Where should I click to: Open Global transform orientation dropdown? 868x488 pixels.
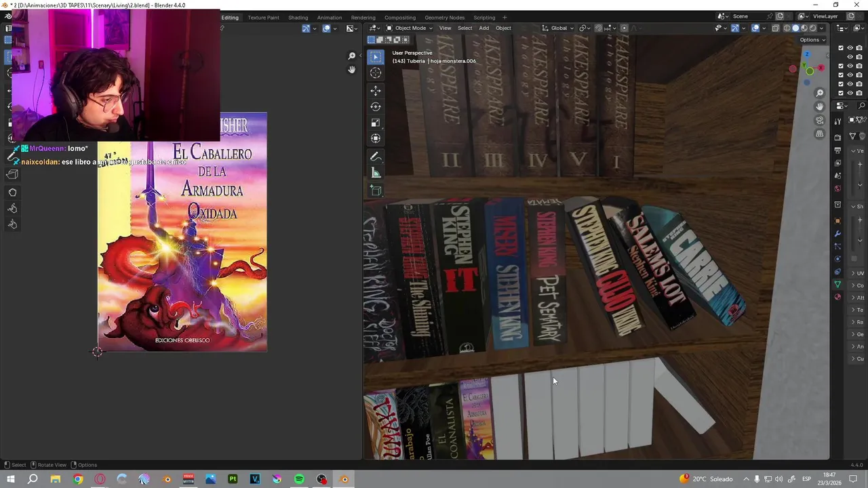(x=557, y=28)
